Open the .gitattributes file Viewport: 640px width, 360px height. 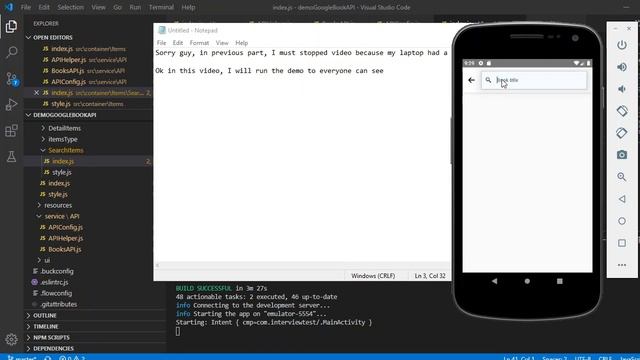[x=89, y=304]
